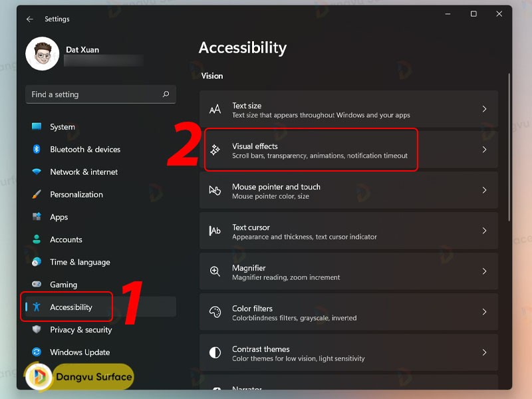Expand the Text size chevron
The image size is (532, 399).
coord(485,109)
